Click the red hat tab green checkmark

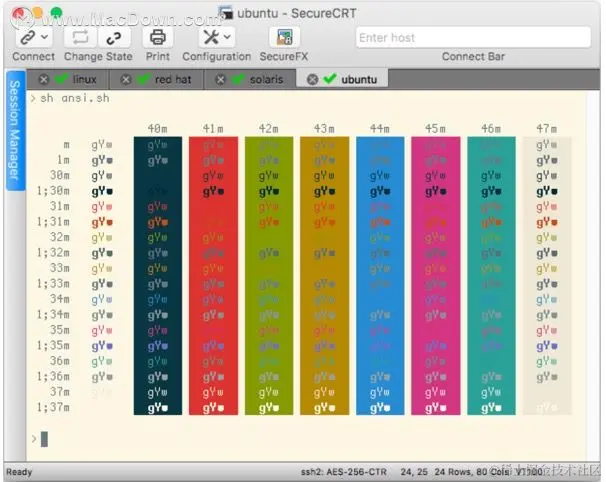tap(143, 79)
